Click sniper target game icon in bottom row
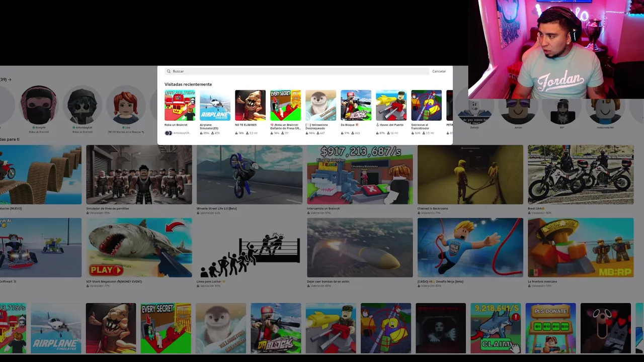 tap(386, 328)
